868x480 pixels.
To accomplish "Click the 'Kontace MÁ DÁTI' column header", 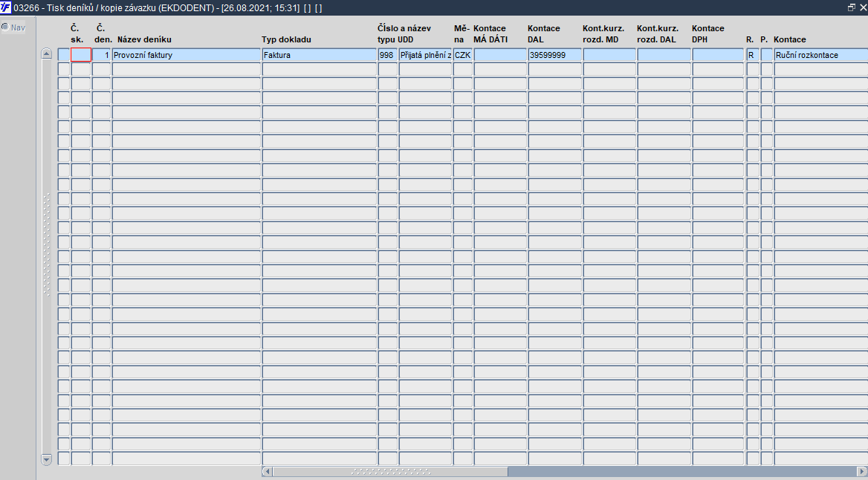I will pyautogui.click(x=490, y=33).
